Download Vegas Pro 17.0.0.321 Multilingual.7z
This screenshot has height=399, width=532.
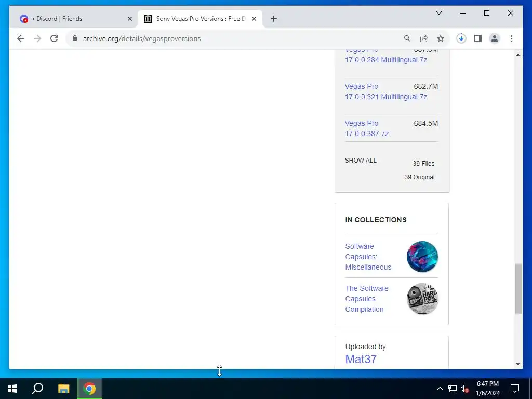[x=386, y=91]
